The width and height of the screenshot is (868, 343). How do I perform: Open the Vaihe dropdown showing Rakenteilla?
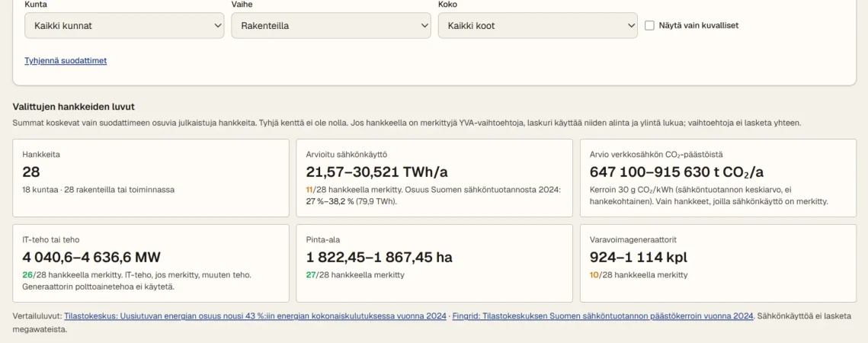click(331, 25)
